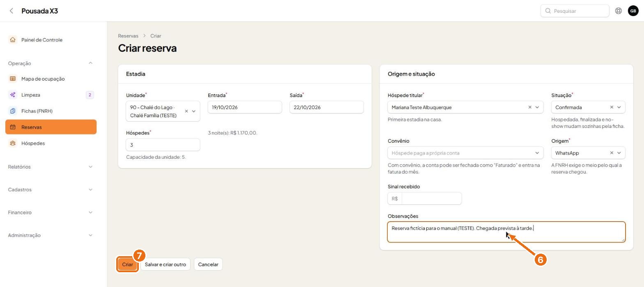Open the Convênio dropdown
Image resolution: width=644 pixels, height=287 pixels.
click(x=537, y=153)
